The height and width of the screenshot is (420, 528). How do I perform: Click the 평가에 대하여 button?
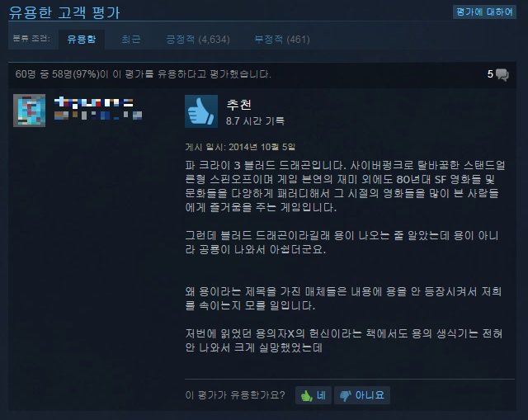tap(484, 12)
